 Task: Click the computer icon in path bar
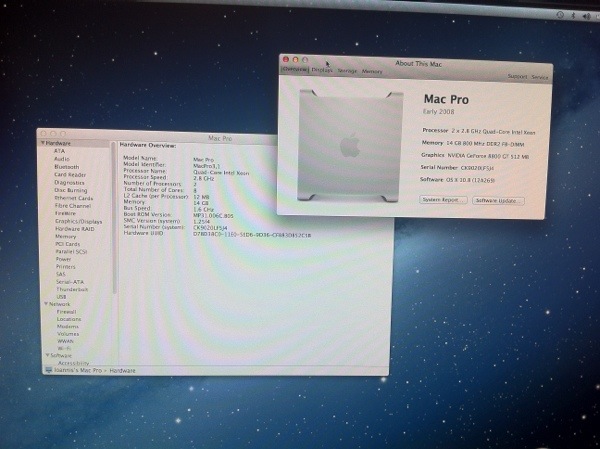(49, 370)
